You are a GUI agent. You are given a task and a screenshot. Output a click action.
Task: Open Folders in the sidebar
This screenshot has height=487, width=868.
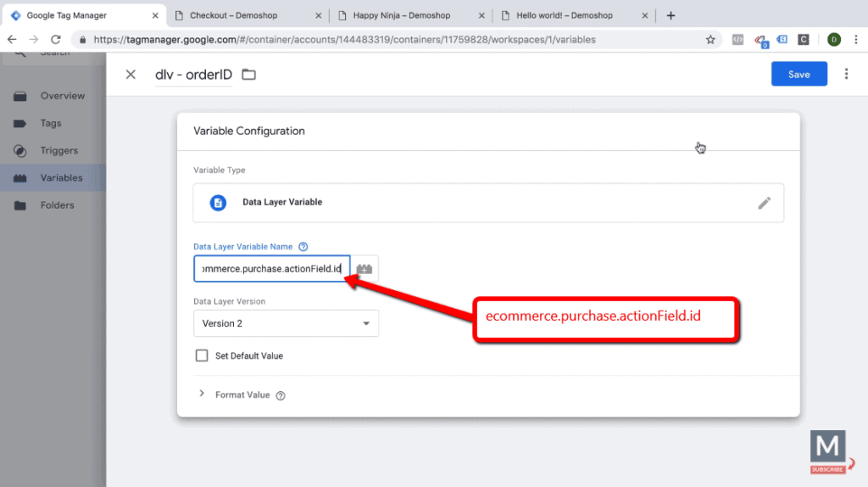pyautogui.click(x=57, y=205)
